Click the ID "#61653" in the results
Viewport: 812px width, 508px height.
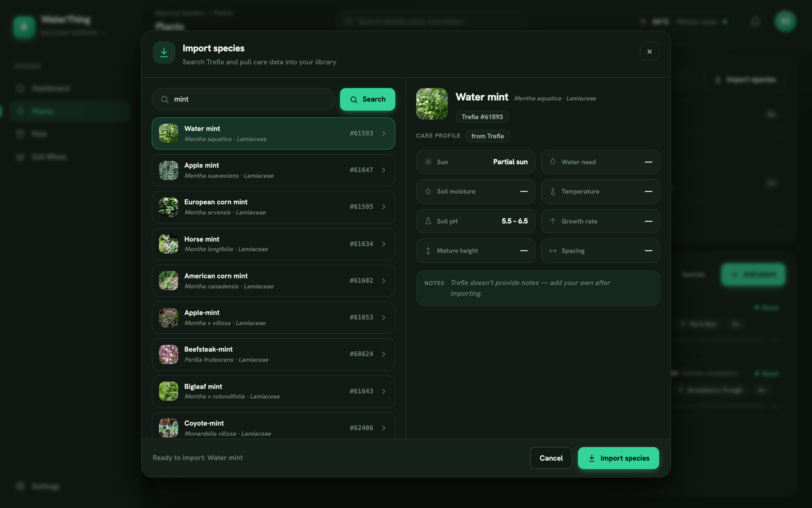(361, 317)
